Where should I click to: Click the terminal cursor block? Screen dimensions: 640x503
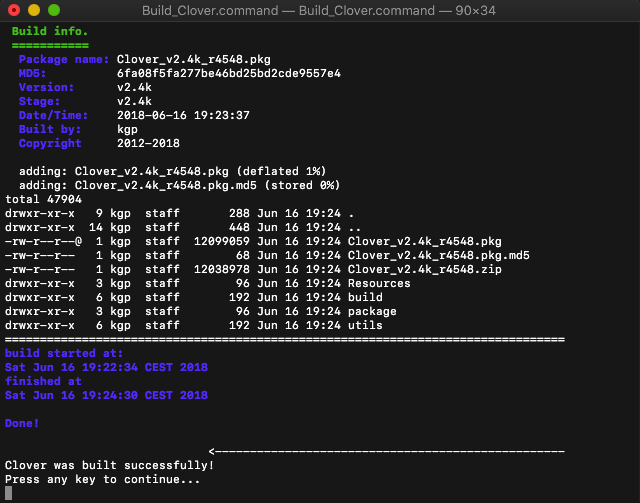[x=8, y=493]
